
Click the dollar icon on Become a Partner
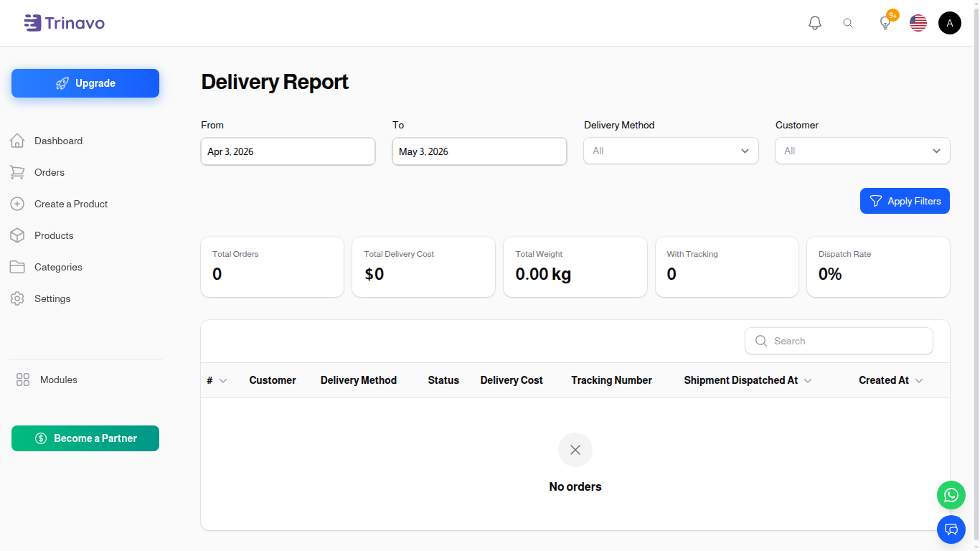[x=41, y=438]
